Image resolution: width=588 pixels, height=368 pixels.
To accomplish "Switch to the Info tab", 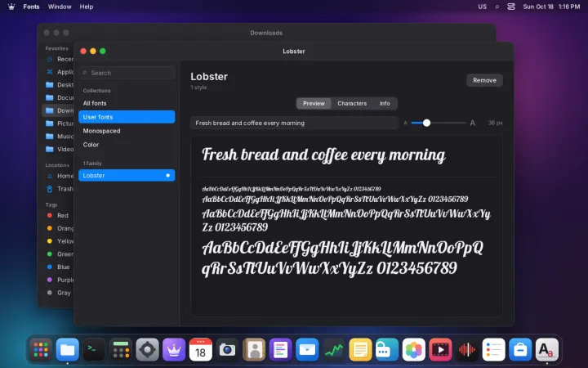I will click(x=385, y=103).
